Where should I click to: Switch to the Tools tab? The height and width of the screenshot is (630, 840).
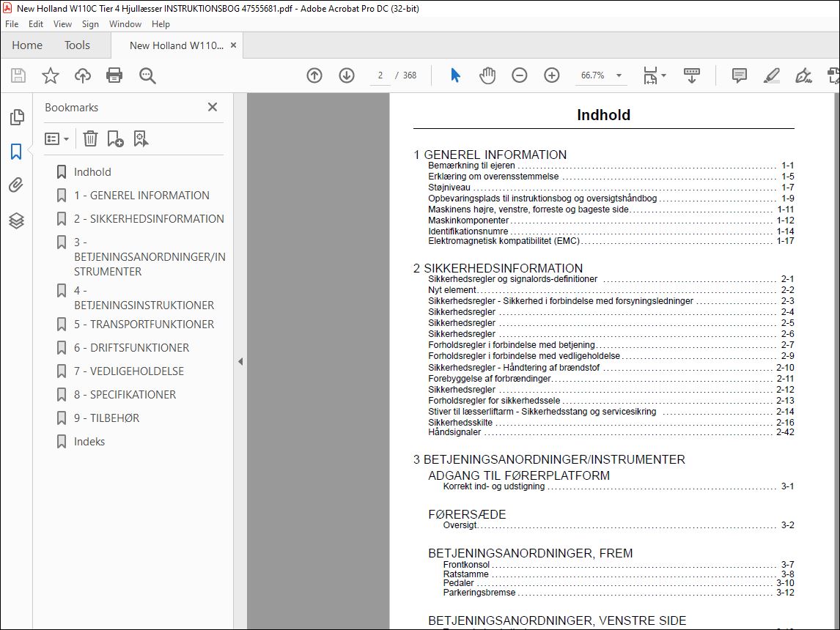[77, 45]
